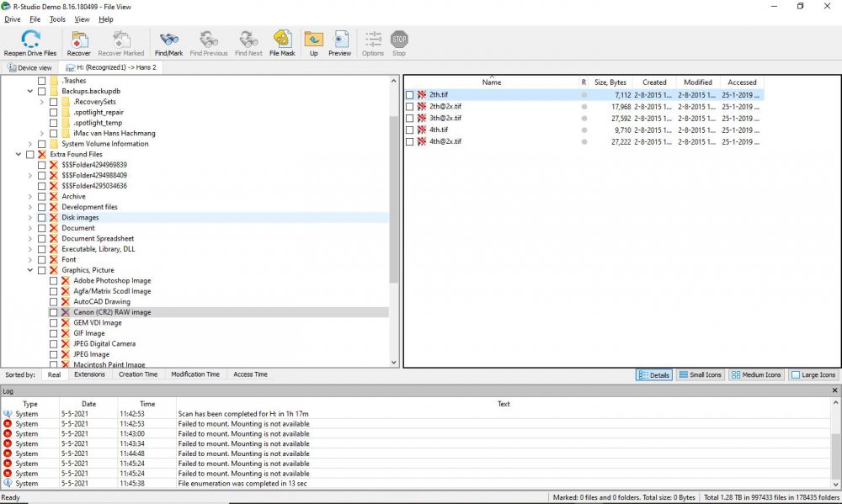Switch to Small Icons view
Image resolution: width=842 pixels, height=504 pixels.
tap(700, 374)
